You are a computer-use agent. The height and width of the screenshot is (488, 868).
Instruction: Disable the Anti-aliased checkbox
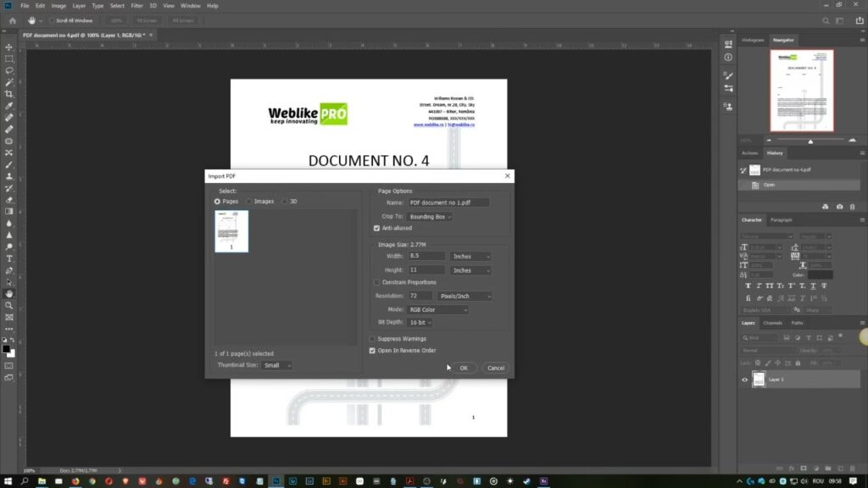coord(377,228)
